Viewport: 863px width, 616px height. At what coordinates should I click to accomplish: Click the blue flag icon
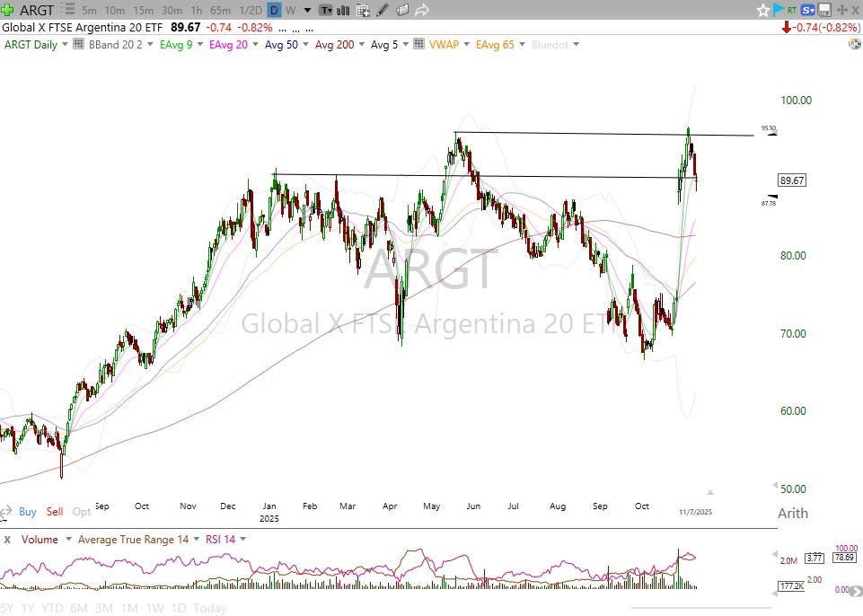779,9
